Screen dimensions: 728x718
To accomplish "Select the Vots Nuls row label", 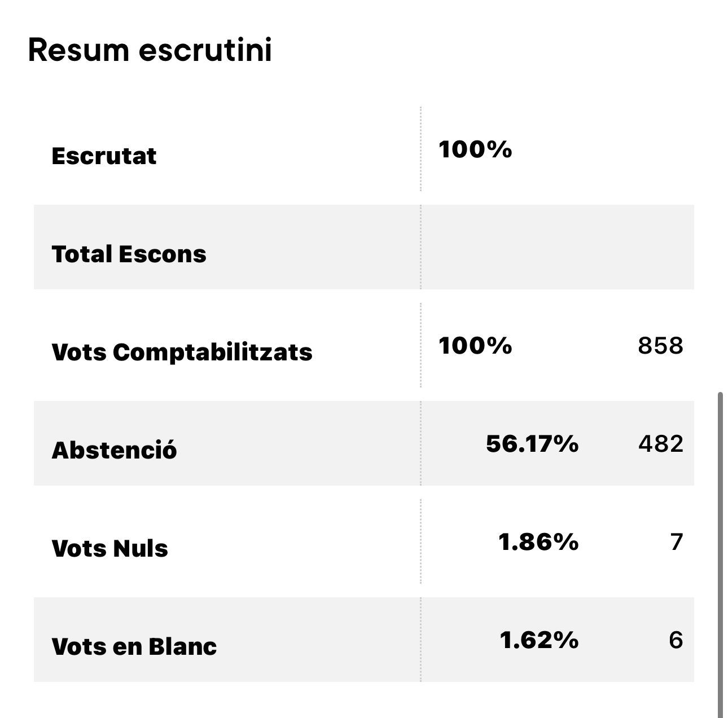I will point(109,548).
